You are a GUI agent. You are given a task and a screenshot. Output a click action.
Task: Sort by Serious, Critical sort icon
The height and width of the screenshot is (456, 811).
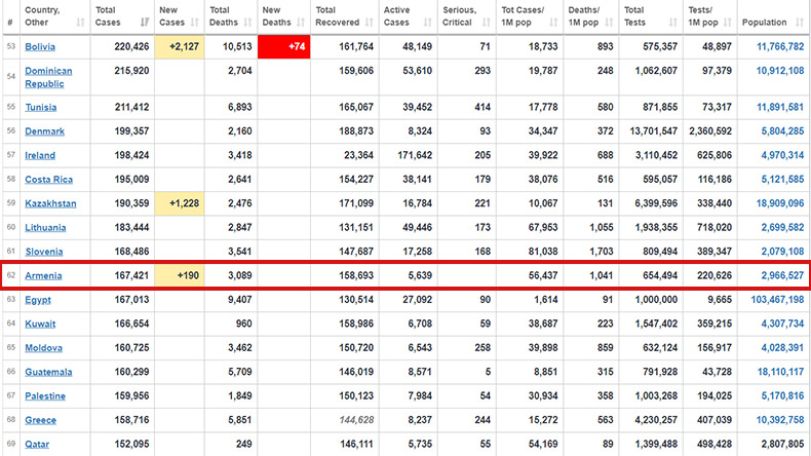coord(486,22)
